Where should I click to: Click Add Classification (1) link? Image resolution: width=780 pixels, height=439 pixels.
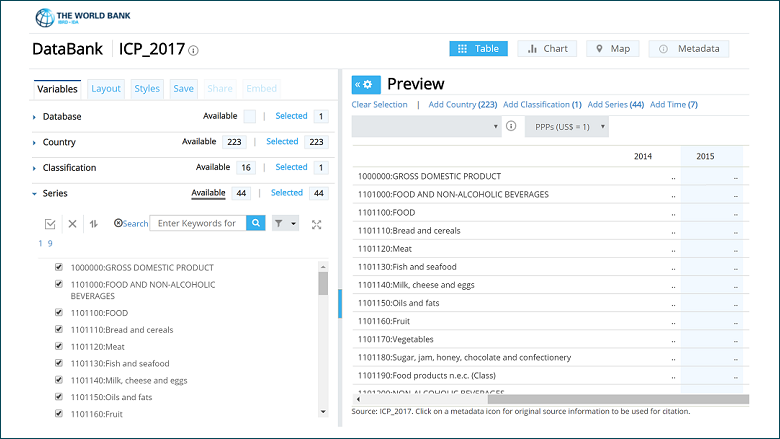pos(542,104)
